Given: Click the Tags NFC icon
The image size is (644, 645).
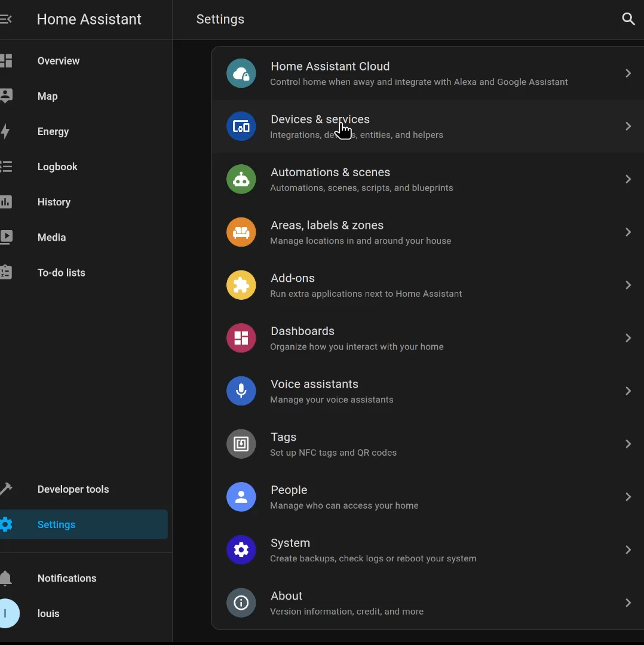Looking at the screenshot, I should [x=241, y=444].
